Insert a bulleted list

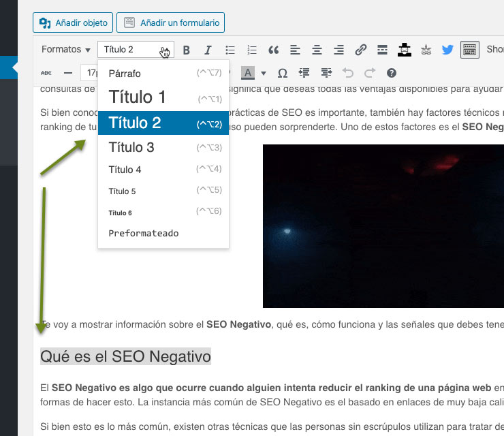pyautogui.click(x=230, y=50)
